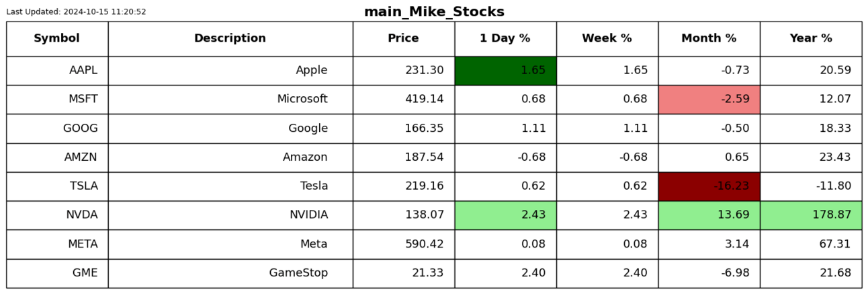
Task: Select the META price 590.42 cell
Action: click(x=404, y=244)
